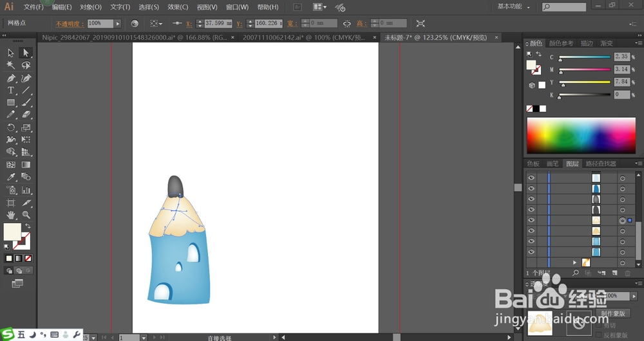Select the Eyedropper tool
The width and height of the screenshot is (644, 341).
[x=11, y=177]
